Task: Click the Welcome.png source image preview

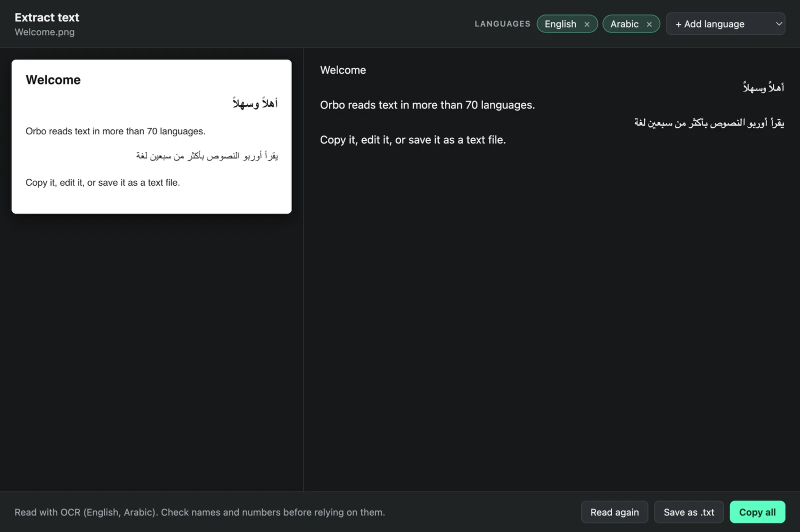Action: click(x=151, y=137)
